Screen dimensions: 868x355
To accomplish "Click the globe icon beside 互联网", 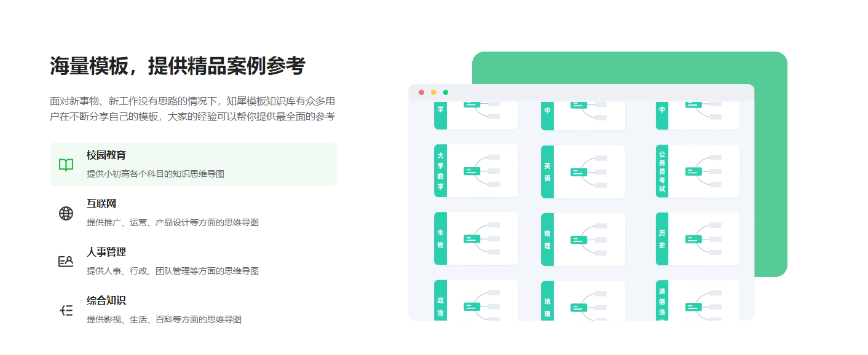I will (x=66, y=213).
